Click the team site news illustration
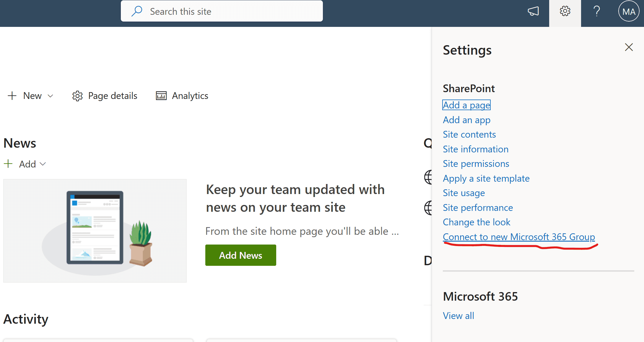 pyautogui.click(x=95, y=230)
